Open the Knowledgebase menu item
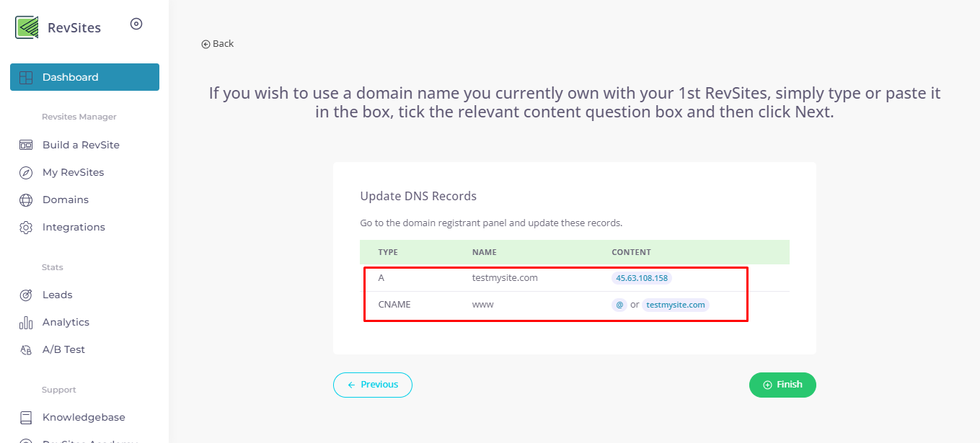 tap(84, 417)
